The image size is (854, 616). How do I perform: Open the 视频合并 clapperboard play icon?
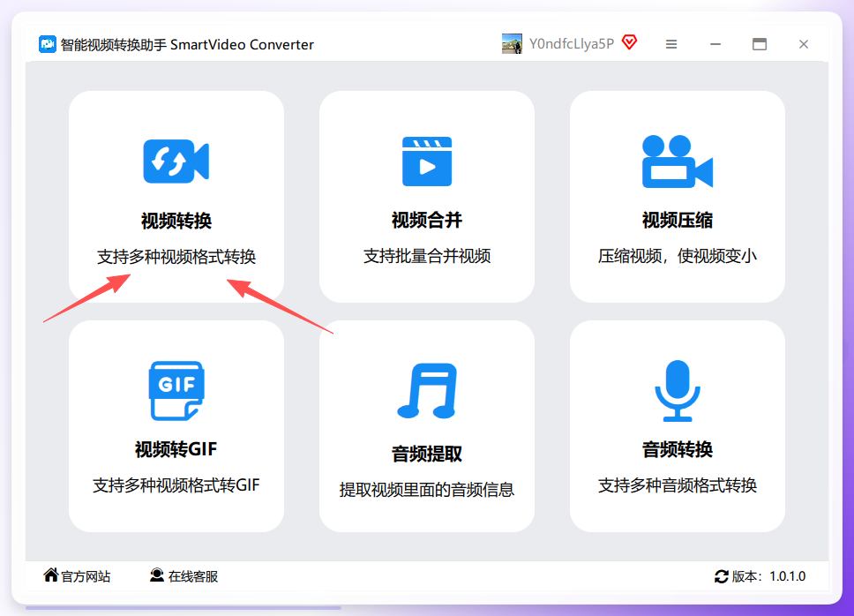[427, 162]
